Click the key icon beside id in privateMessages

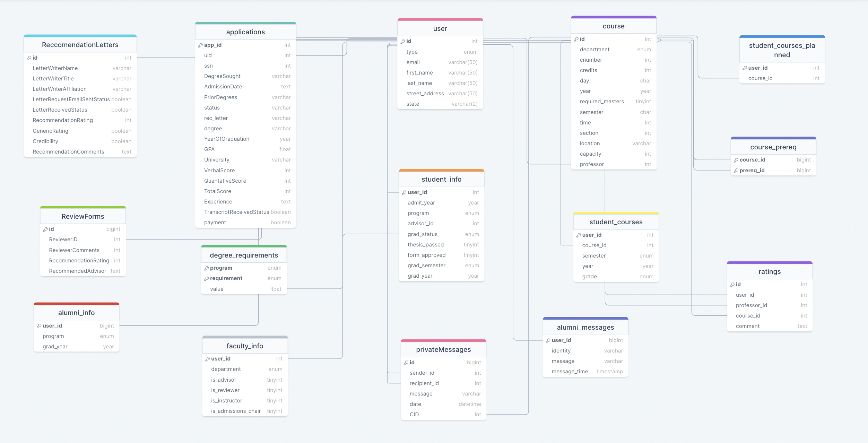pos(406,363)
